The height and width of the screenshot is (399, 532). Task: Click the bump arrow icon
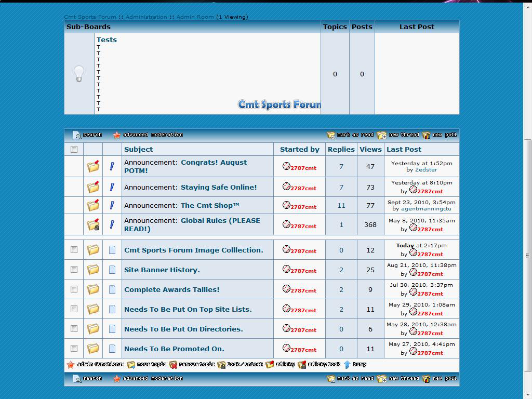pyautogui.click(x=347, y=365)
